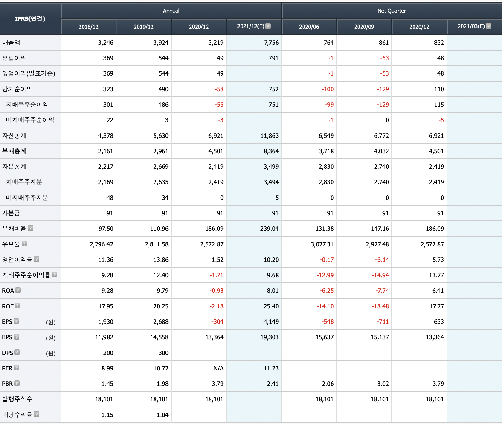The image size is (504, 424).
Task: Click the -18.48 quarterly ROE value
Action: pos(380,306)
